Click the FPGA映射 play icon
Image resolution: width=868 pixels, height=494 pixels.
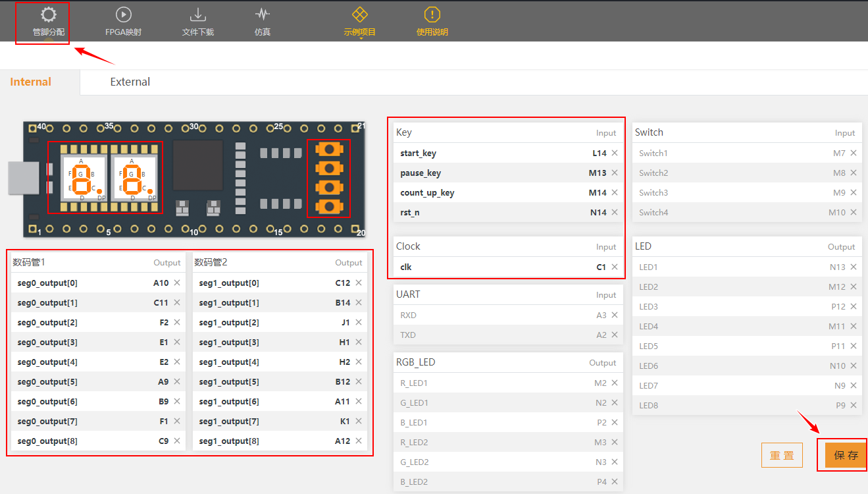point(123,14)
